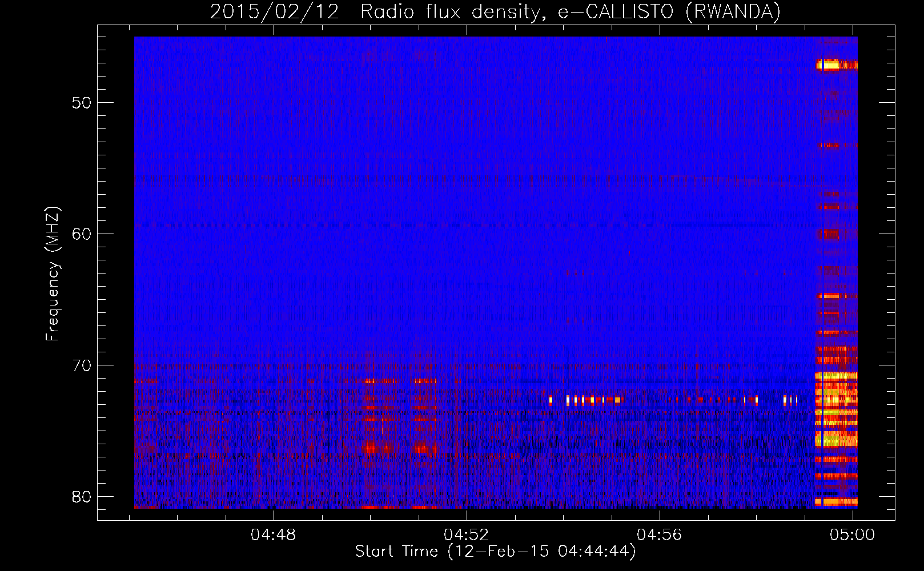Click the '70' frequency tick label
The width and height of the screenshot is (924, 571).
[82, 365]
